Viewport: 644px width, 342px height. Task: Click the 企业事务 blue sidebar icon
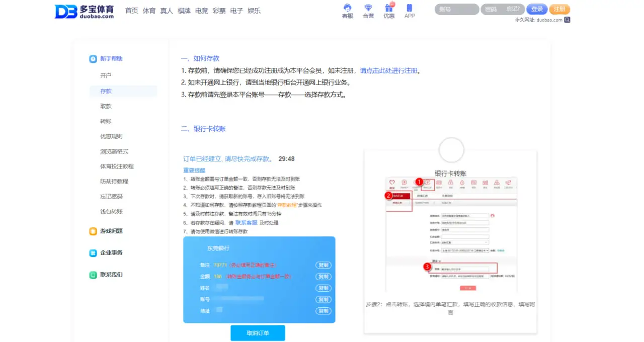pyautogui.click(x=93, y=253)
